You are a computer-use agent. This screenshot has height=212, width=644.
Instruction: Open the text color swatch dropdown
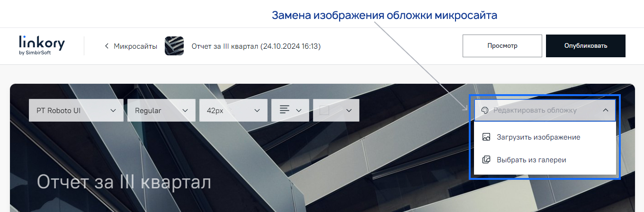point(336,110)
